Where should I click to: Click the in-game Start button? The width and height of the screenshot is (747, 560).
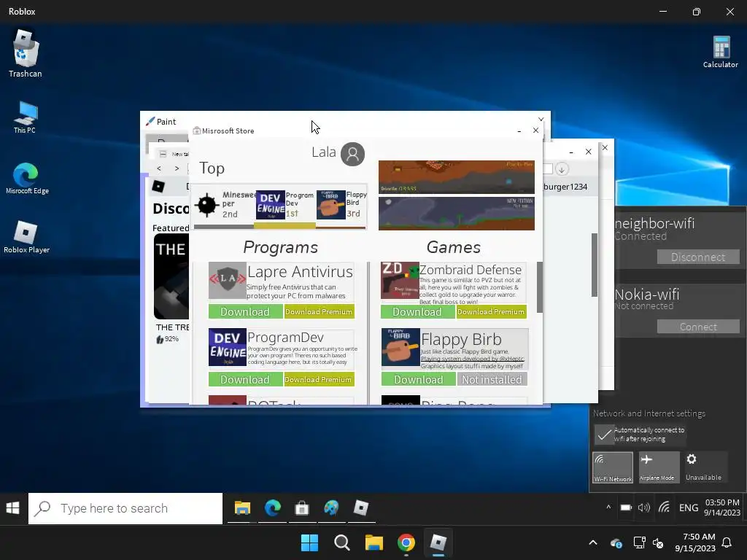click(13, 508)
